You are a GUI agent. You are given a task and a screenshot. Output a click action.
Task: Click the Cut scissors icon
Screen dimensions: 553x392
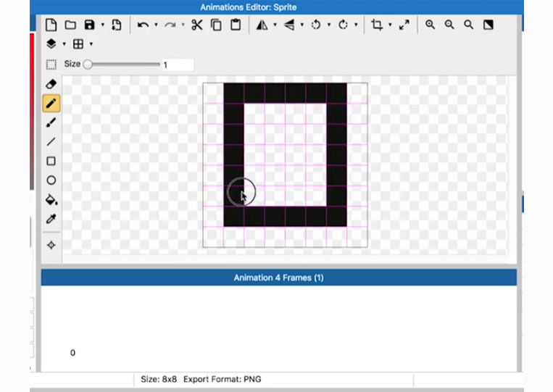coord(197,25)
